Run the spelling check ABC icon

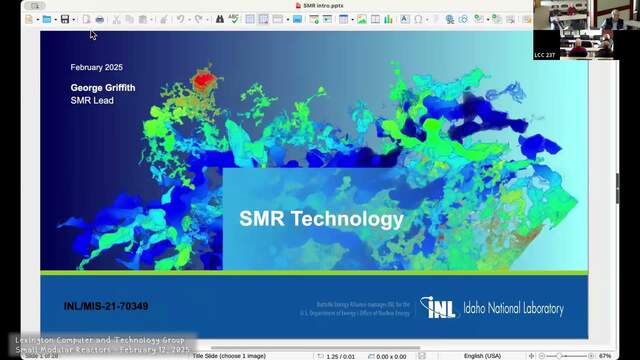(233, 18)
